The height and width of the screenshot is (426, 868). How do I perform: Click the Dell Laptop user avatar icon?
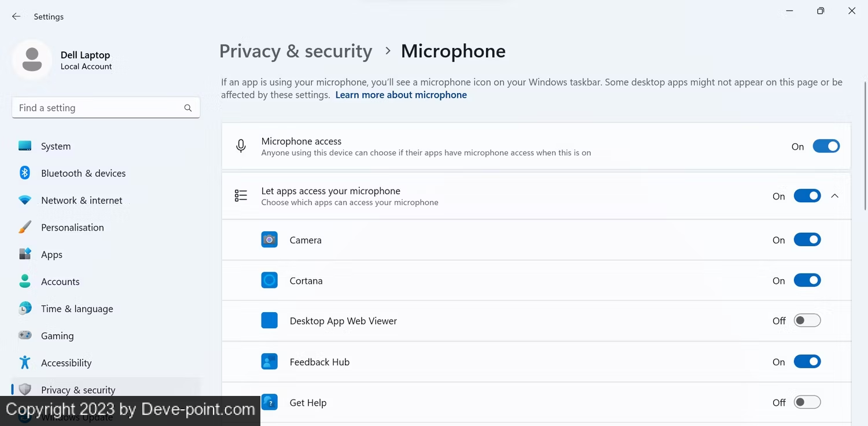pos(32,60)
